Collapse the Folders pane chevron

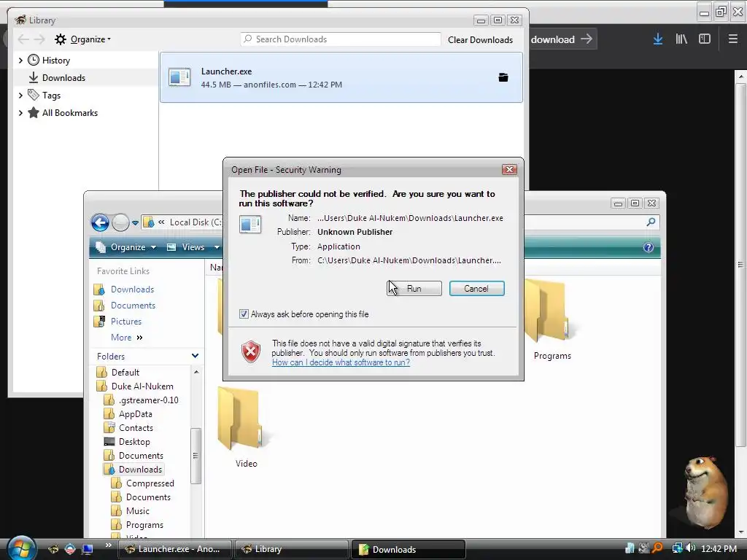point(195,356)
